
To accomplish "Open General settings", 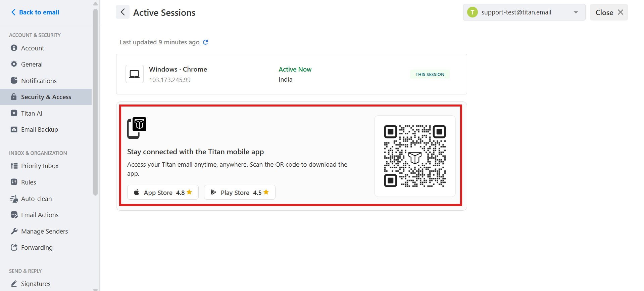I will pyautogui.click(x=46, y=64).
